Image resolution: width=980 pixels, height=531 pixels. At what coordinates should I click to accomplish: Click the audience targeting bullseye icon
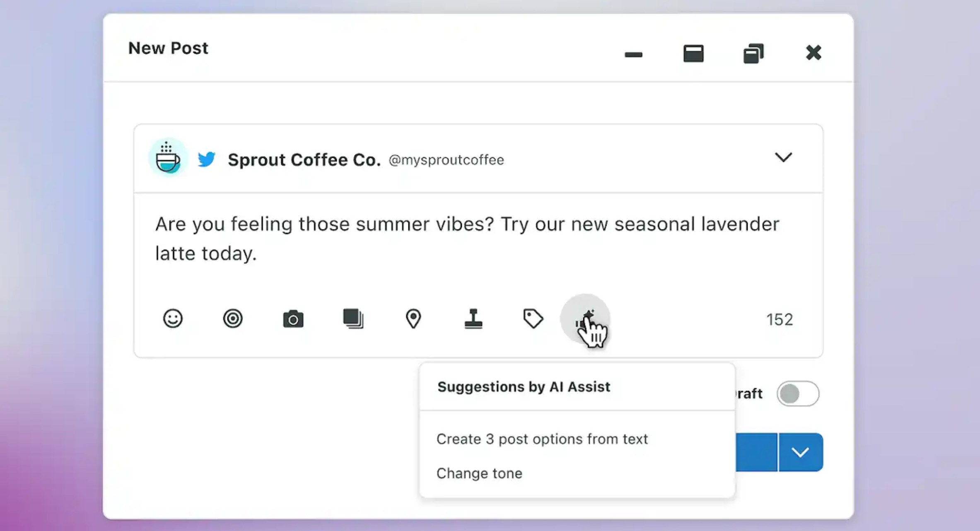(233, 319)
